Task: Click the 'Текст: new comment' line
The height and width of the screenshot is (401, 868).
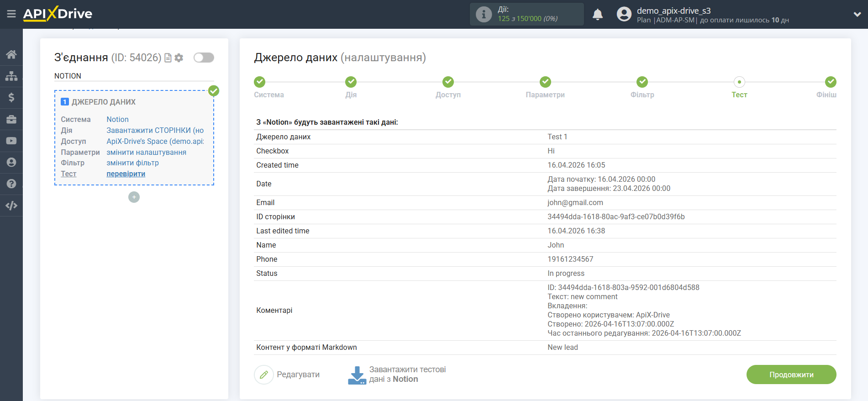Action: coord(582,297)
